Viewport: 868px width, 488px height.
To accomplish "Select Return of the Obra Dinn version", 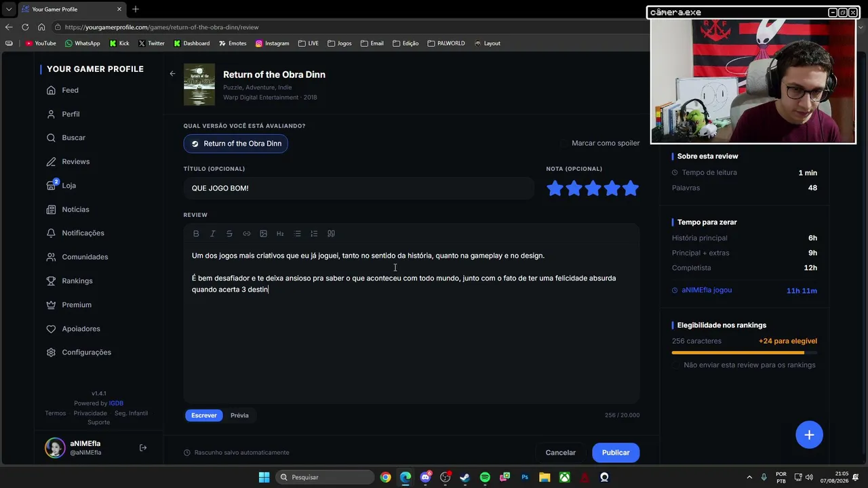I will (x=236, y=144).
